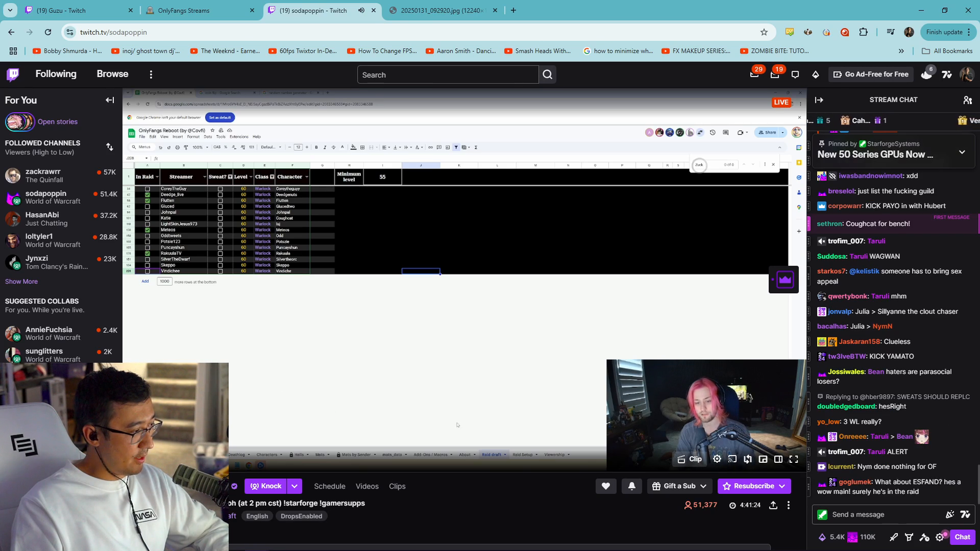Open Prime Loot crown with 29 badge

click(755, 74)
